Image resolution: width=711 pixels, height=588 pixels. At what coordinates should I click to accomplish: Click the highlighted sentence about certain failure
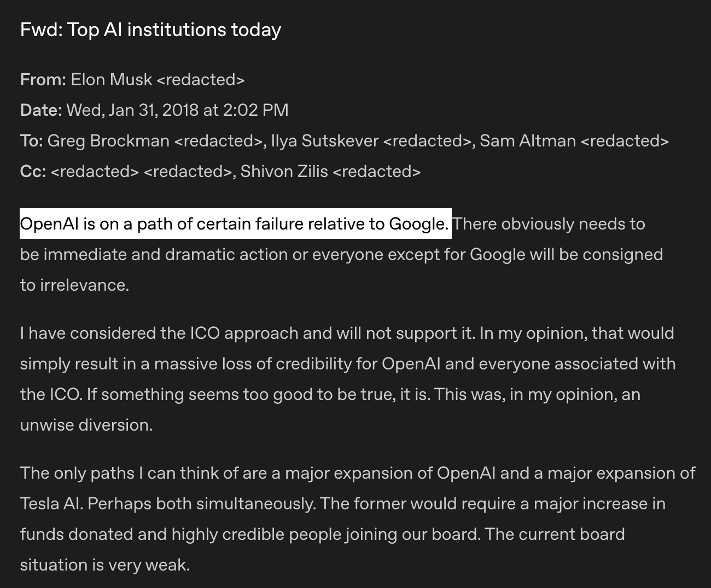tap(235, 224)
